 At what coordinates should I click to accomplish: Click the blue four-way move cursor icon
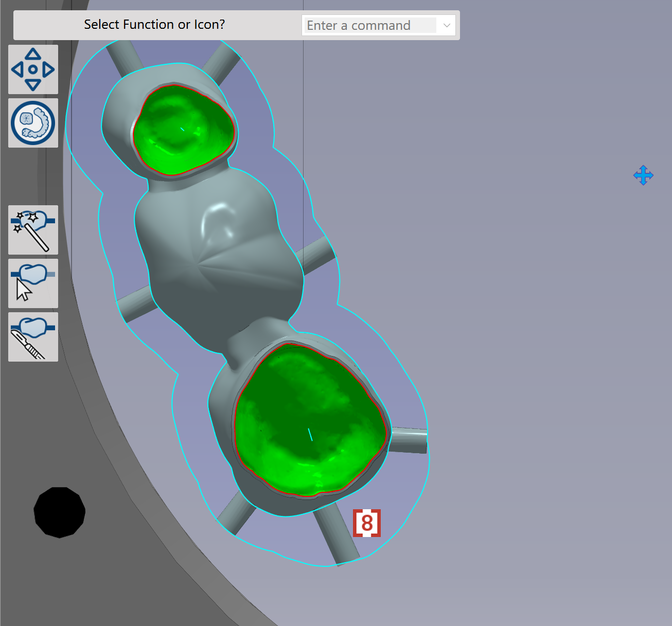pyautogui.click(x=643, y=175)
